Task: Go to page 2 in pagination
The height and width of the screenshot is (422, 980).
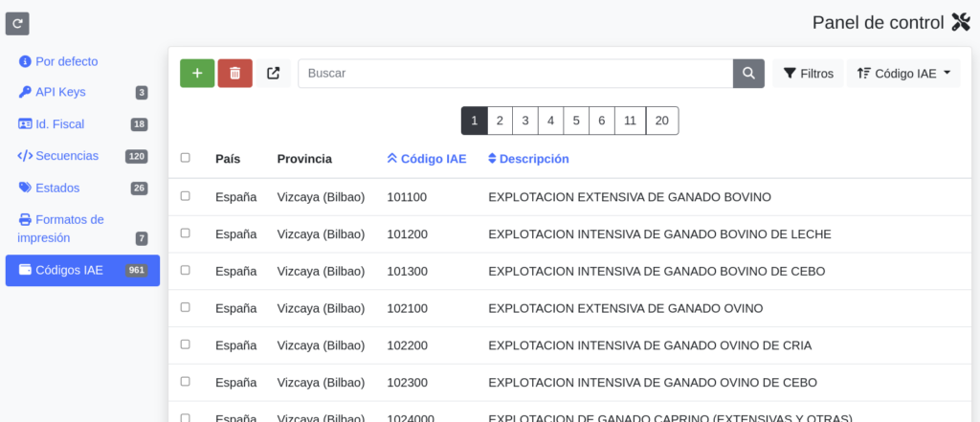Action: pyautogui.click(x=500, y=121)
